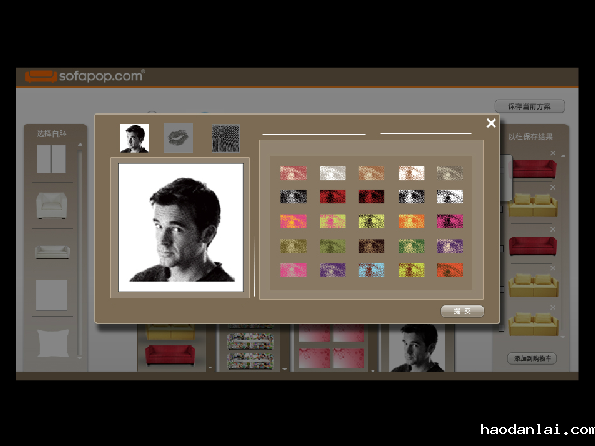Select the white pillow icon in sidebar

pos(53,343)
